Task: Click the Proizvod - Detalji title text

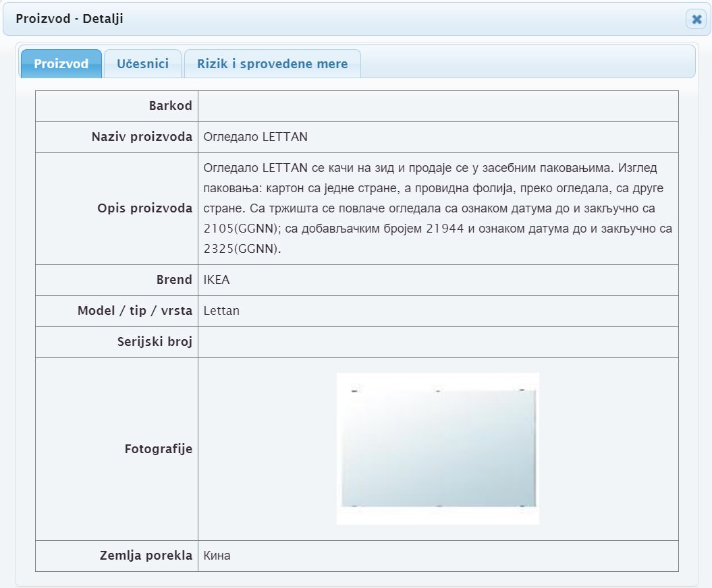Action: tap(69, 19)
